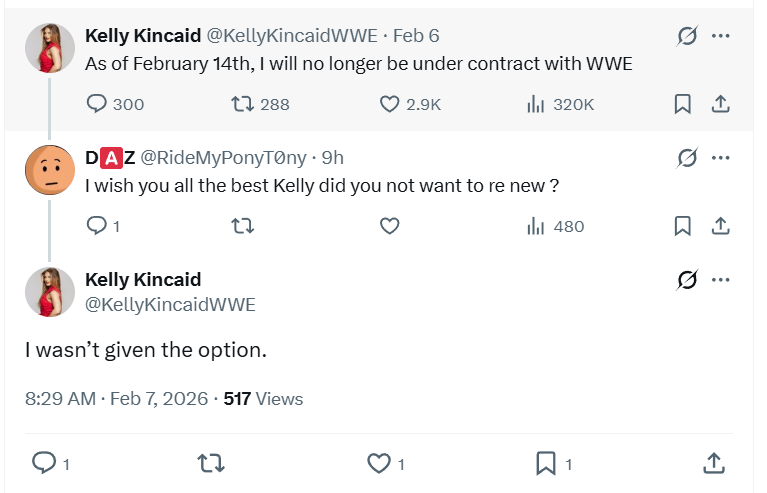View analytics for the 320K views post
Viewport: 767px width, 493px height.
pos(537,104)
